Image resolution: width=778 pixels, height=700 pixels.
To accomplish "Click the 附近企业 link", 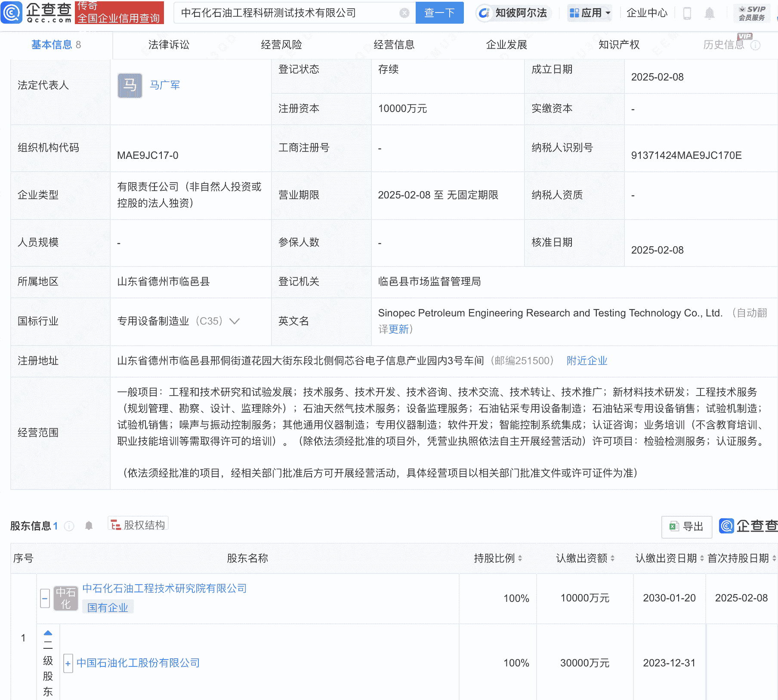I will 587,361.
